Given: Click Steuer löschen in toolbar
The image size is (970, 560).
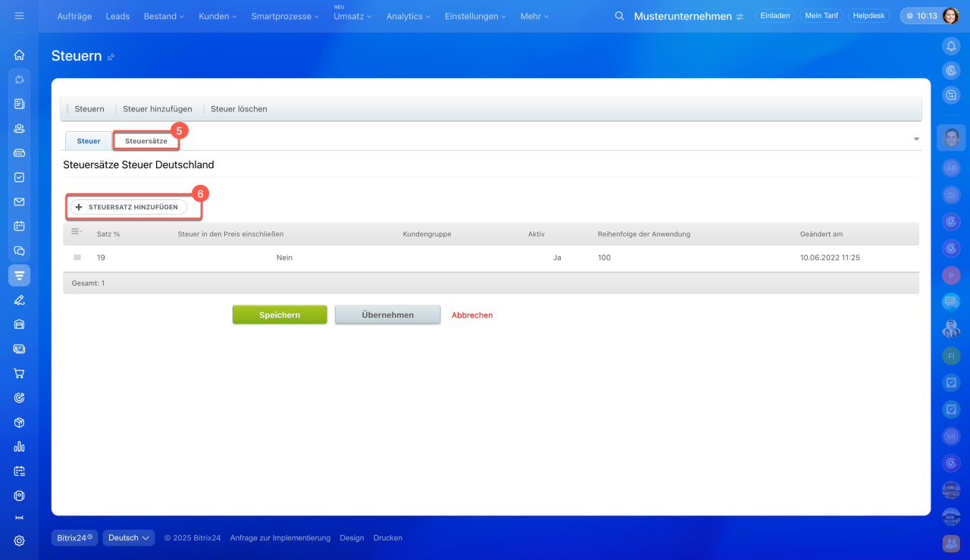Looking at the screenshot, I should (239, 109).
